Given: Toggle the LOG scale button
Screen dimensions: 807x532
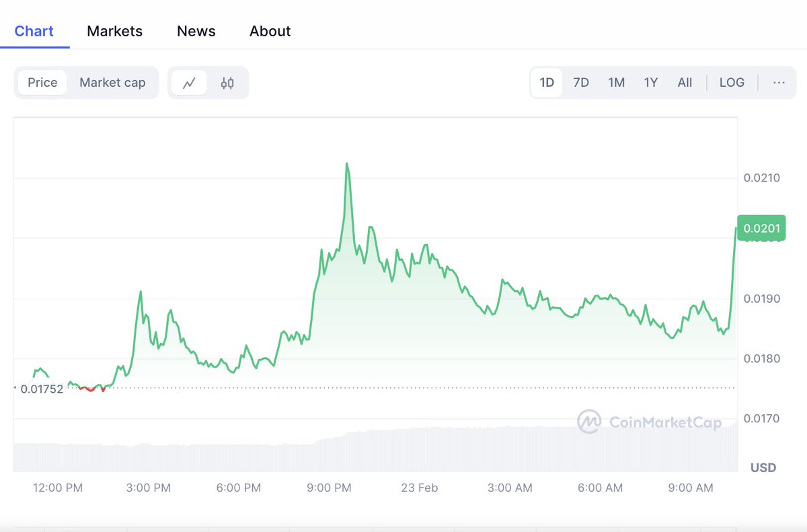Looking at the screenshot, I should (x=732, y=83).
